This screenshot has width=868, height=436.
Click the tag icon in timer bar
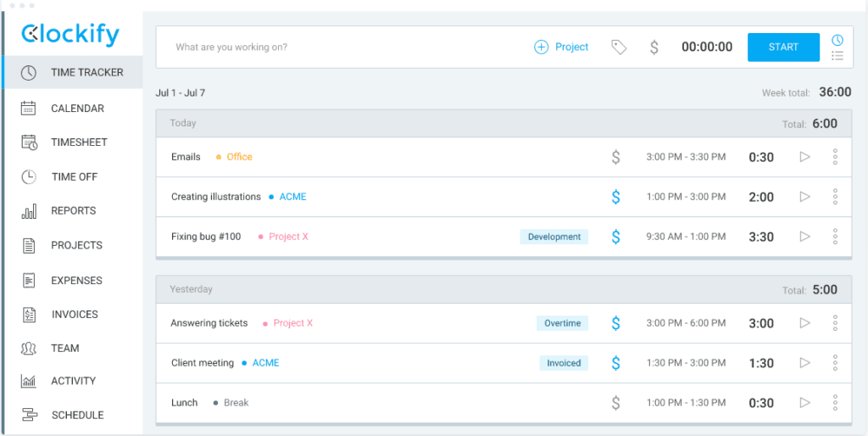coord(619,48)
